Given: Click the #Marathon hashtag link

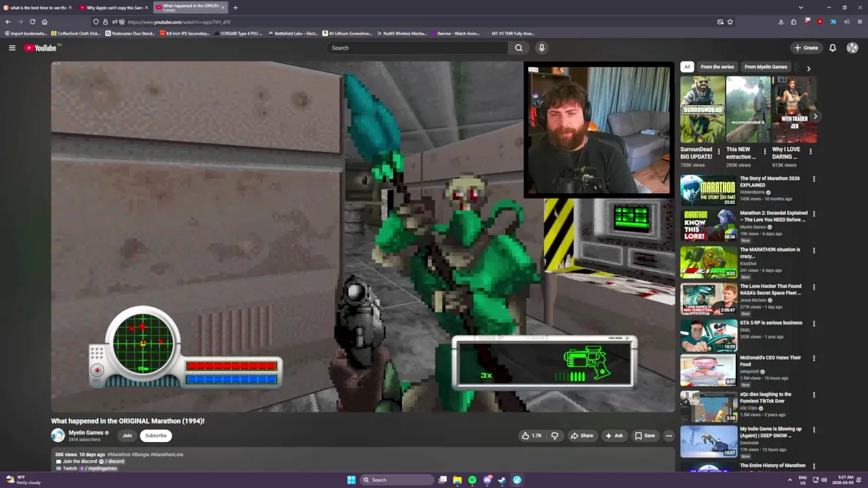Looking at the screenshot, I should pyautogui.click(x=119, y=455).
